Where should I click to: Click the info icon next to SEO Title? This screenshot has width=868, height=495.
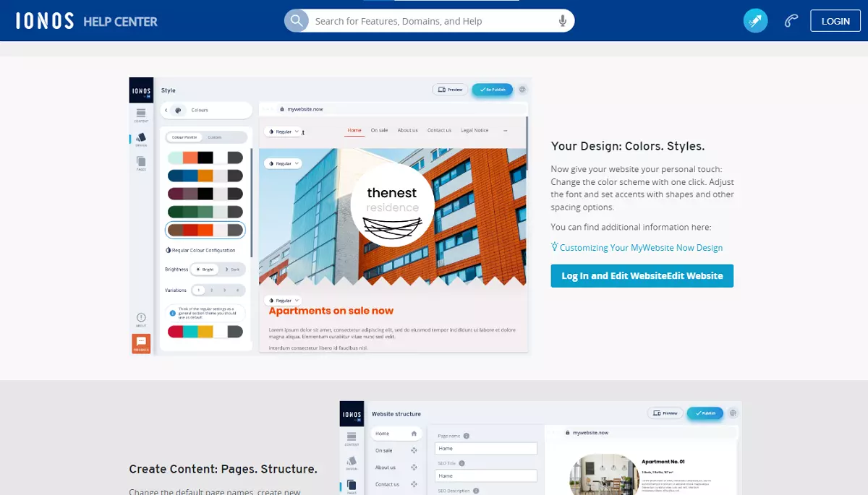click(x=462, y=463)
